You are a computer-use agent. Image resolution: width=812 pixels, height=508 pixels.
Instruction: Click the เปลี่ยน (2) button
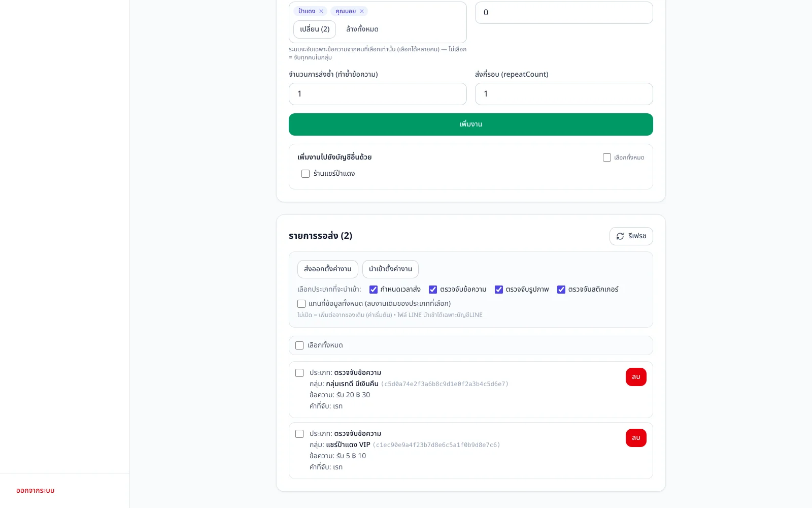[315, 29]
